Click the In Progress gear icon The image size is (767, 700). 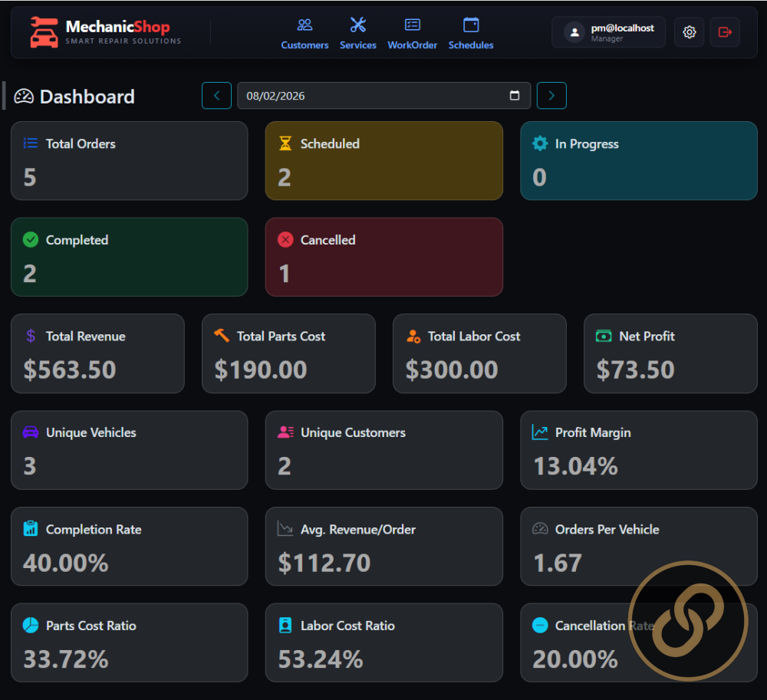(539, 143)
